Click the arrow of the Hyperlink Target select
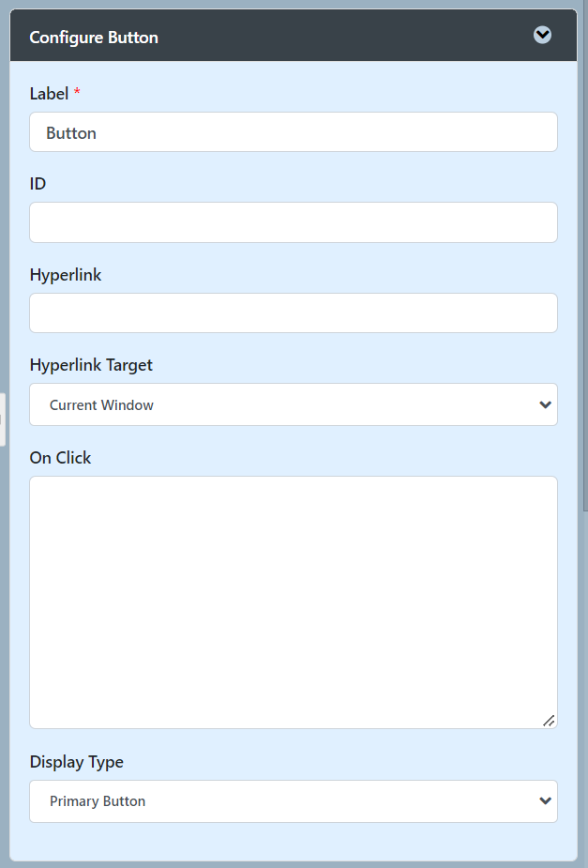This screenshot has height=868, width=588. click(x=545, y=404)
